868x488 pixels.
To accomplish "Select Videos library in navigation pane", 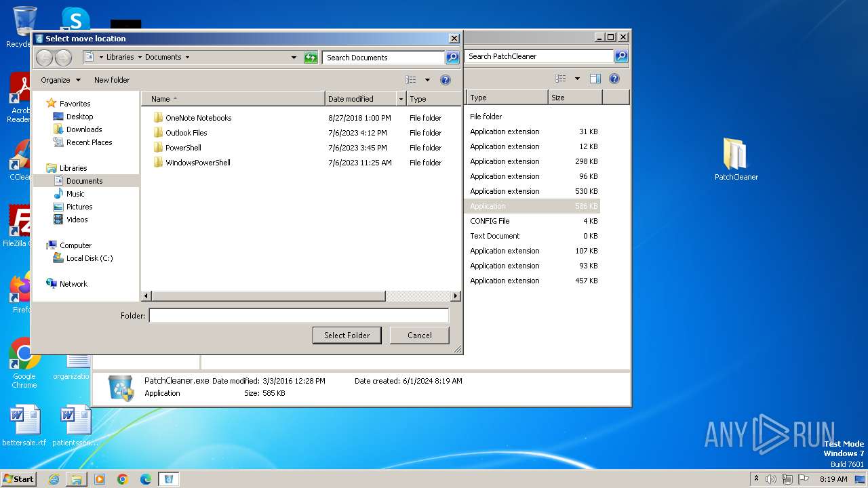I will (77, 220).
